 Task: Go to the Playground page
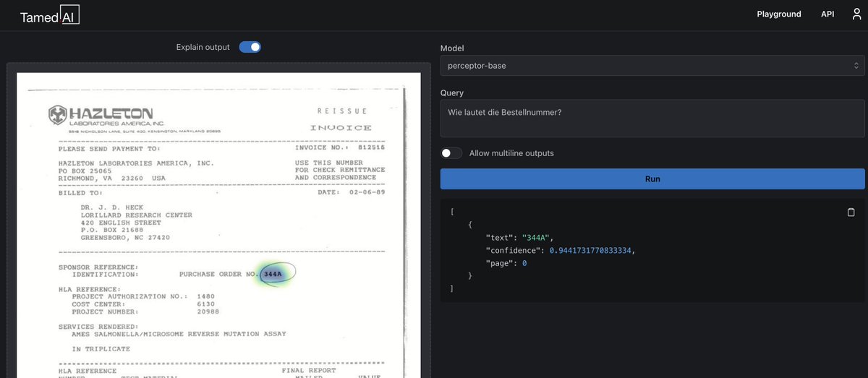point(779,14)
